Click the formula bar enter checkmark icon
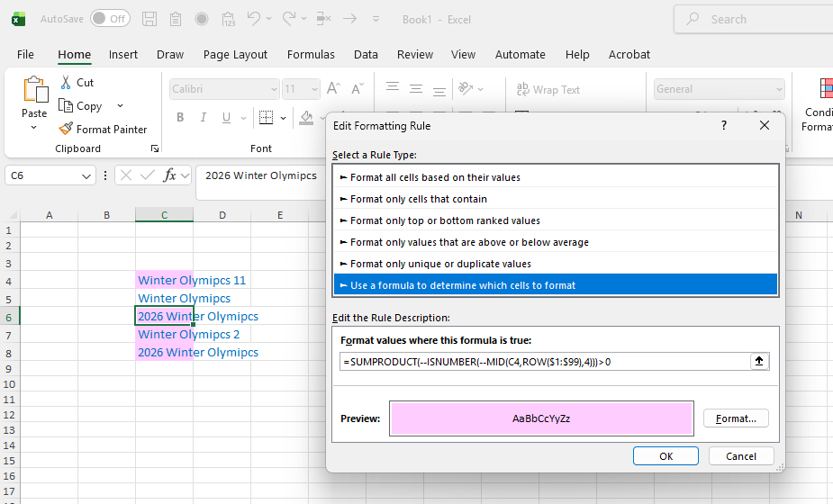Viewport: 833px width, 504px height. [x=148, y=175]
